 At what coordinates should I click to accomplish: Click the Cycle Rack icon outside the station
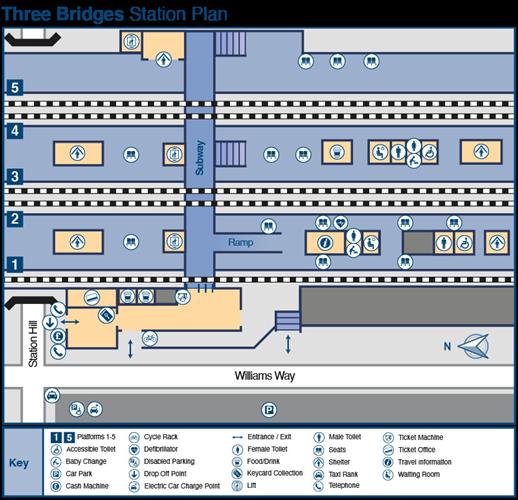coord(150,339)
